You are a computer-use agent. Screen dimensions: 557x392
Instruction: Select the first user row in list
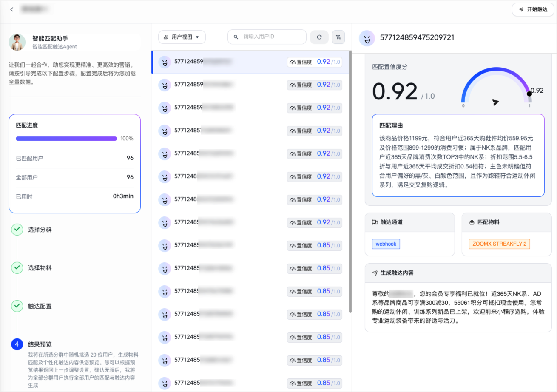(251, 62)
